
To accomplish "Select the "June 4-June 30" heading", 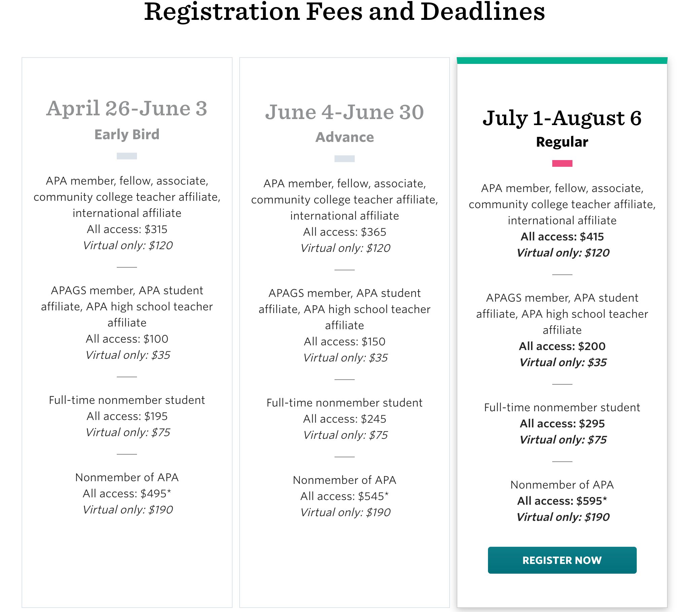I will (344, 112).
